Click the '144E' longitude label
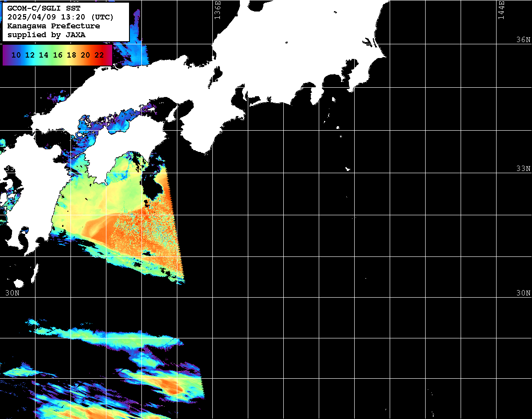The width and height of the screenshot is (532, 419). [x=501, y=10]
